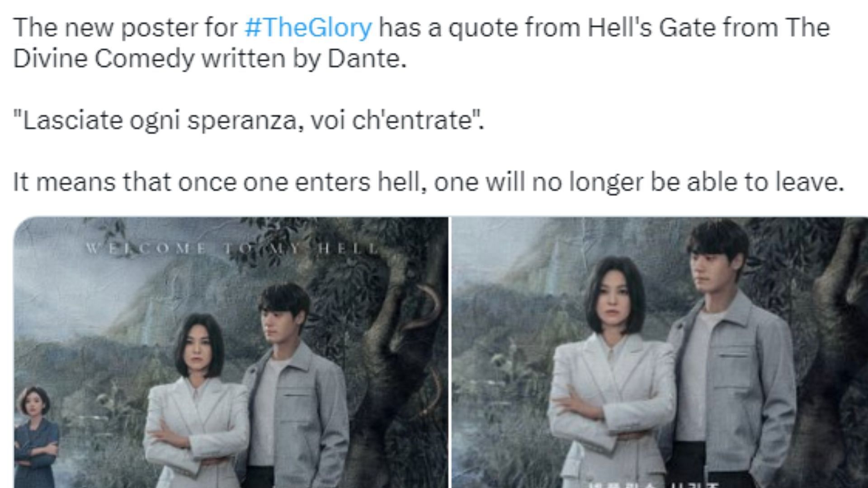Image resolution: width=868 pixels, height=488 pixels.
Task: Click the words "Divine Comedy" in tweet
Action: (104, 59)
